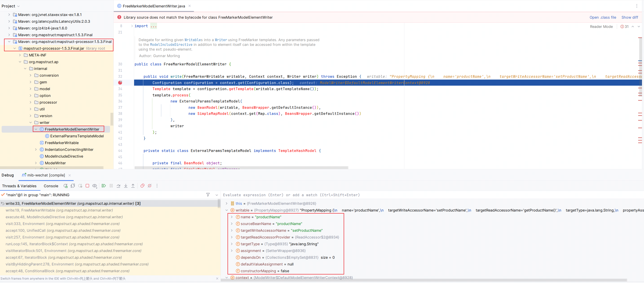Collapse the writer folder in tree
This screenshot has width=644, height=283.
coord(31,123)
